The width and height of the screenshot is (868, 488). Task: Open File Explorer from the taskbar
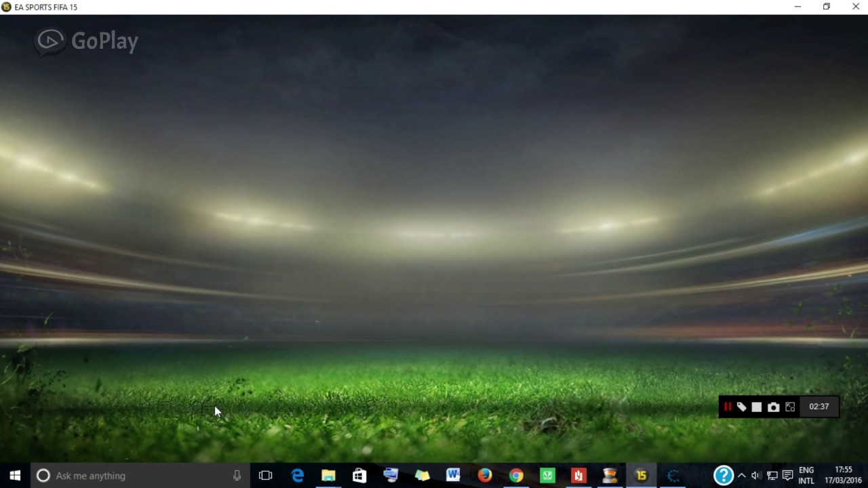tap(328, 476)
